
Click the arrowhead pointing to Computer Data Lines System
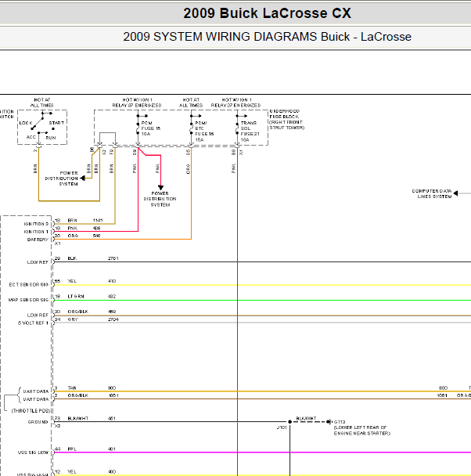(x=455, y=193)
